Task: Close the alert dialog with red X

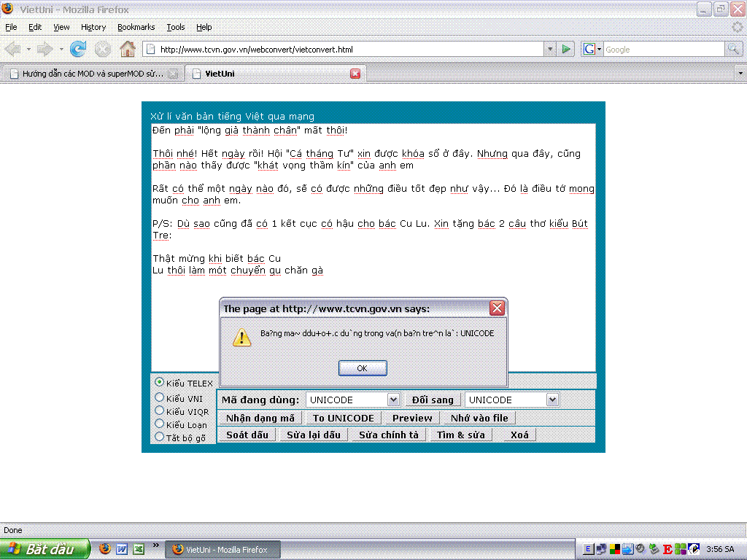Action: click(x=497, y=308)
